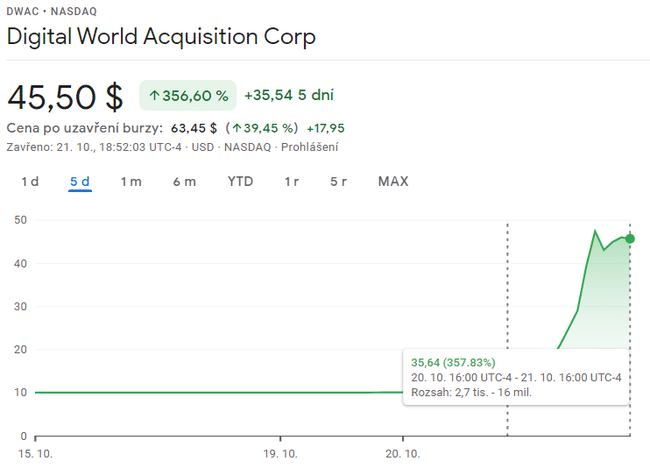Select the 1 d time range
The width and height of the screenshot is (650, 470).
tap(30, 182)
